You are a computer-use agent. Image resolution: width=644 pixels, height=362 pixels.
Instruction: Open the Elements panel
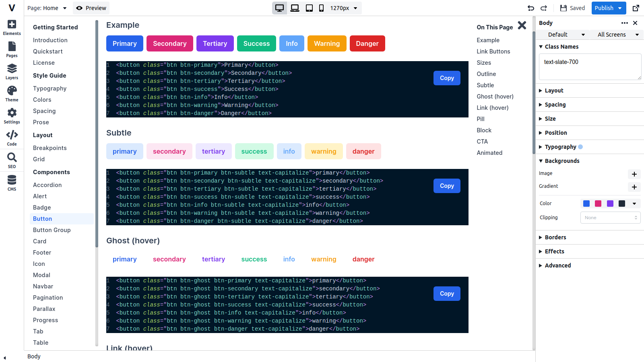[x=12, y=28]
